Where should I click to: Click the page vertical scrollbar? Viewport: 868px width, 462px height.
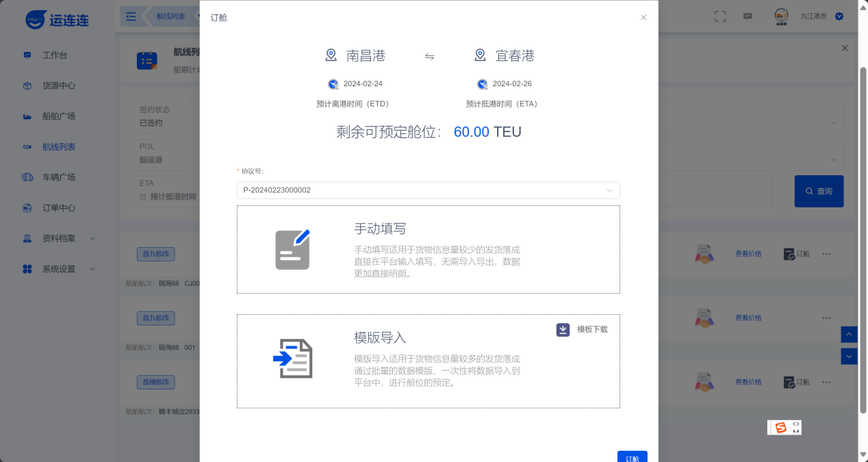[x=863, y=240]
